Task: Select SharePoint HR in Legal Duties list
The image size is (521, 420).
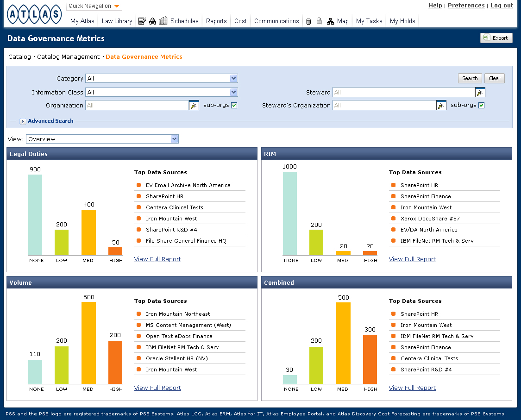Action: tap(164, 196)
